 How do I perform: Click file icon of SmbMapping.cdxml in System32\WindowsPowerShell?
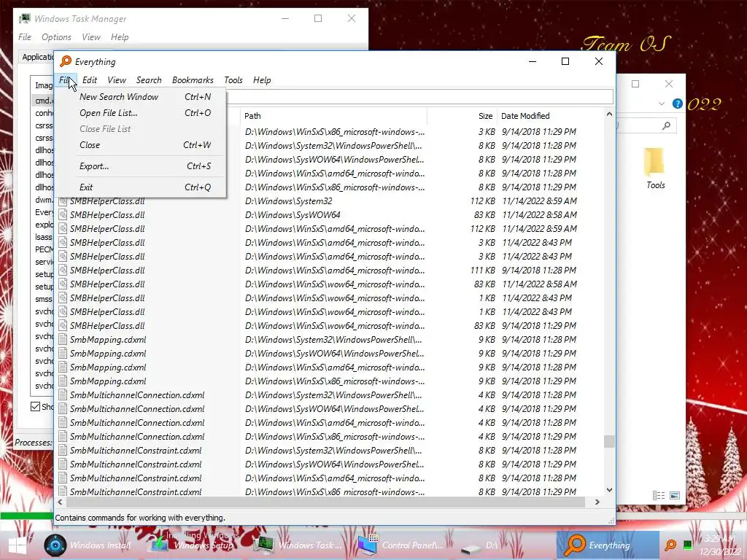click(63, 340)
